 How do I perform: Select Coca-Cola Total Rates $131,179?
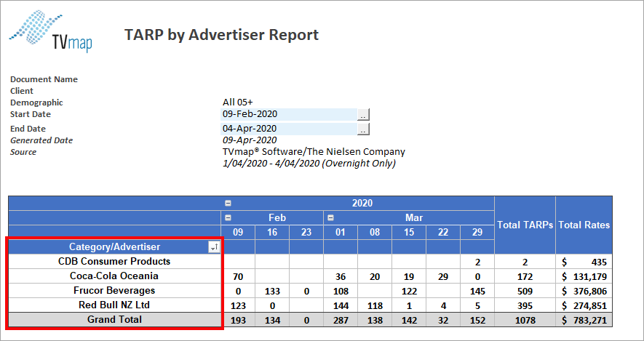(x=584, y=277)
